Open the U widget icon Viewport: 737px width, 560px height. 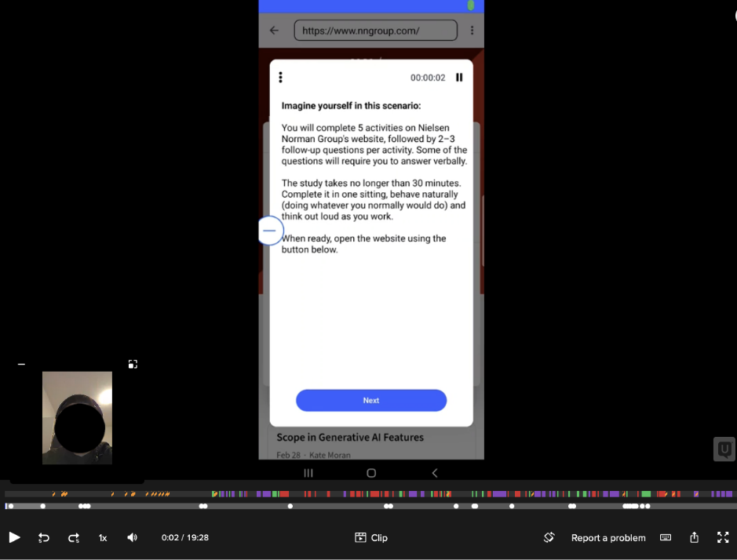(724, 449)
